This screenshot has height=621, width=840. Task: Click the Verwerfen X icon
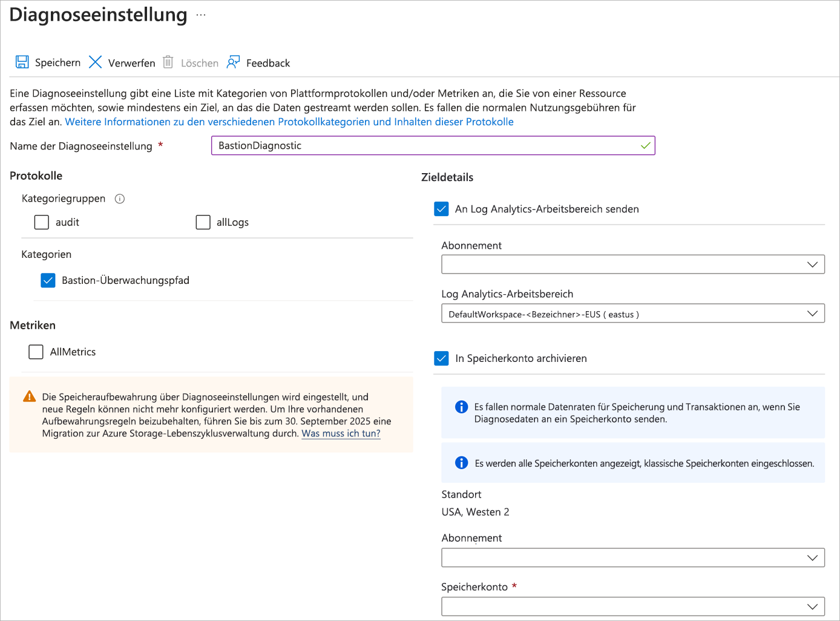click(x=95, y=62)
